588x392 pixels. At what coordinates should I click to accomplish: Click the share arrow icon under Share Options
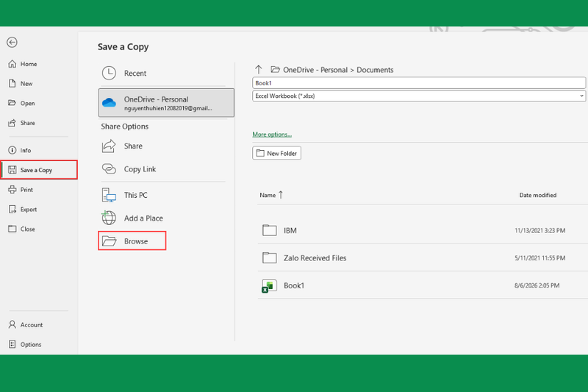[109, 146]
